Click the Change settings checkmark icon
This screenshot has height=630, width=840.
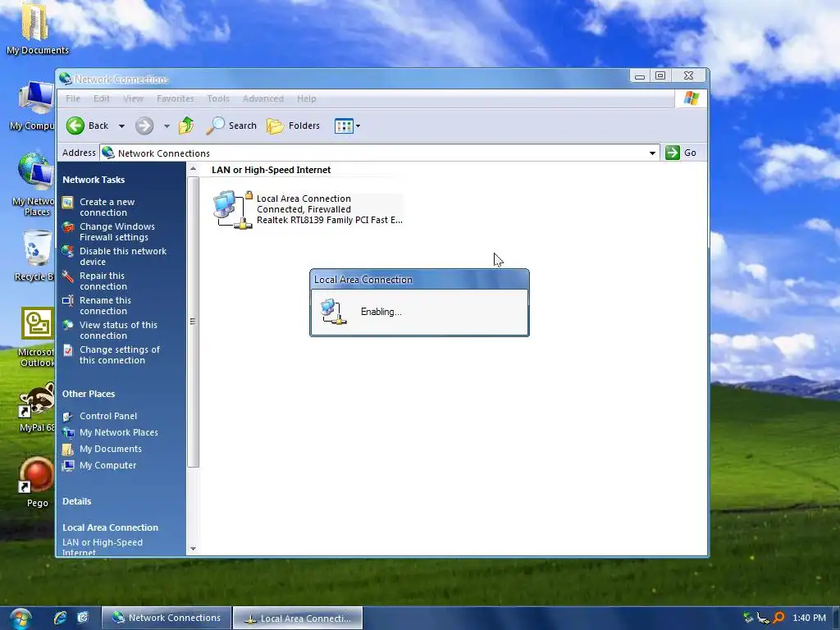(67, 350)
